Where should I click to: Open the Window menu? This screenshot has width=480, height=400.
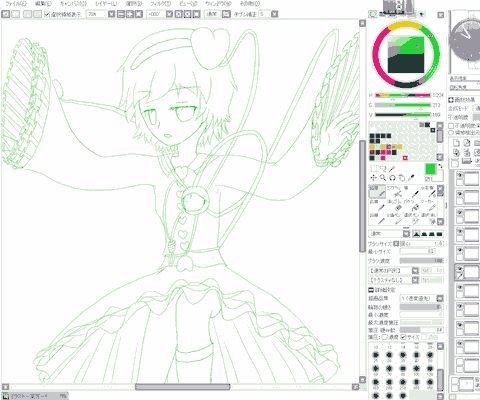pos(218,4)
